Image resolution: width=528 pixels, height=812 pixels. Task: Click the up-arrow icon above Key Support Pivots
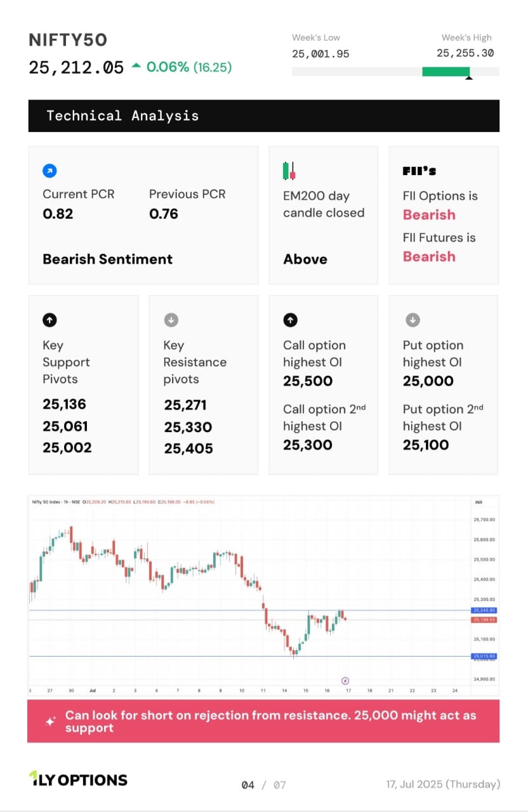coord(49,320)
